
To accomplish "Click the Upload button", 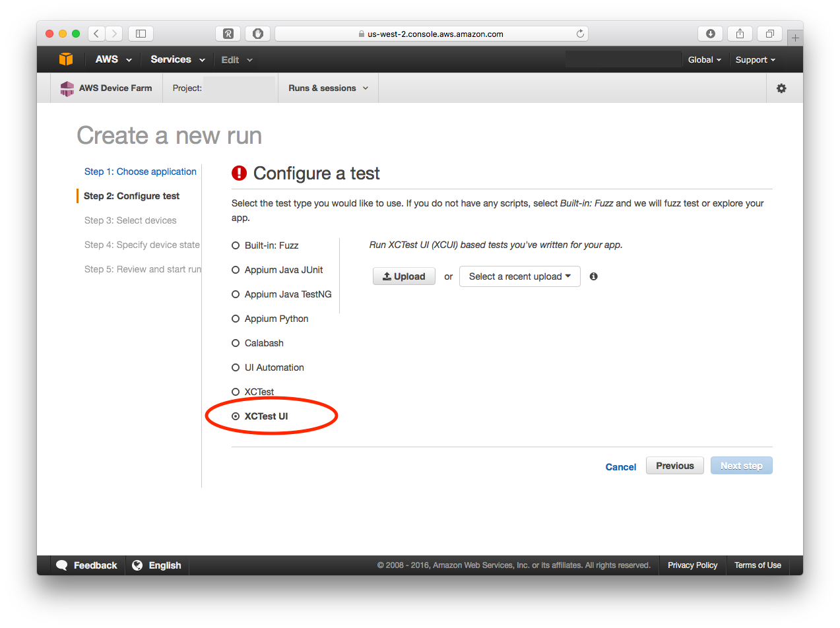I will click(x=404, y=276).
